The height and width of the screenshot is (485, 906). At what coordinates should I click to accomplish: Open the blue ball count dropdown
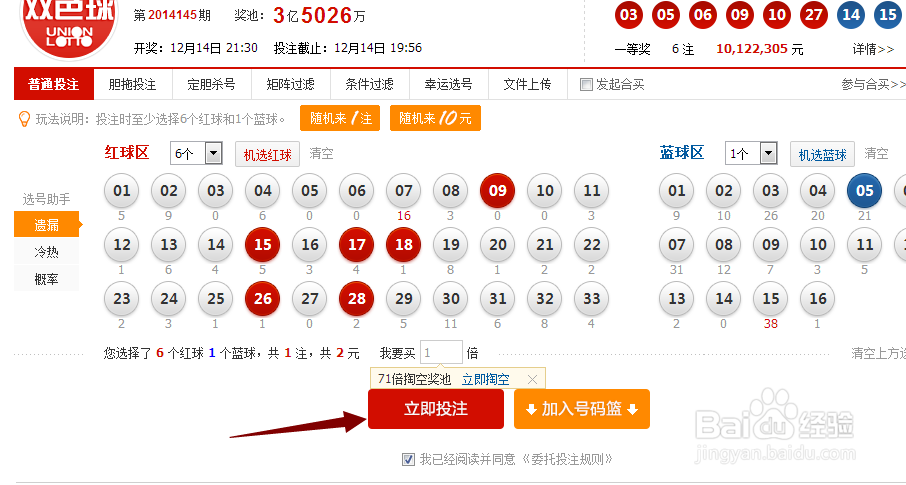[x=751, y=154]
